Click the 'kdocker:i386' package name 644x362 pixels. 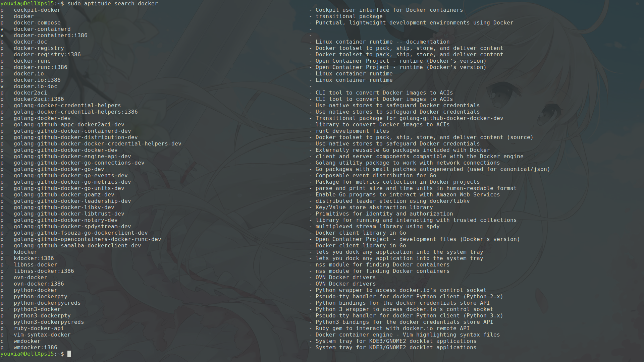click(34, 258)
